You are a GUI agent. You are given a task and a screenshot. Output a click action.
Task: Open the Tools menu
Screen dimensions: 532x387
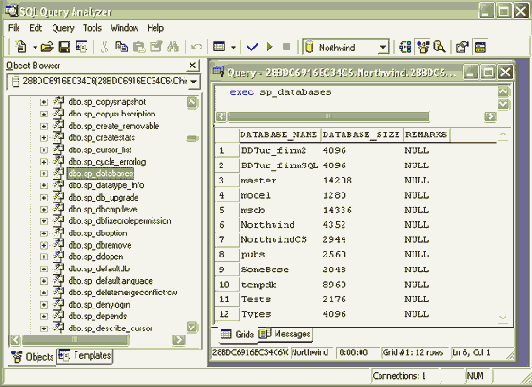click(92, 28)
